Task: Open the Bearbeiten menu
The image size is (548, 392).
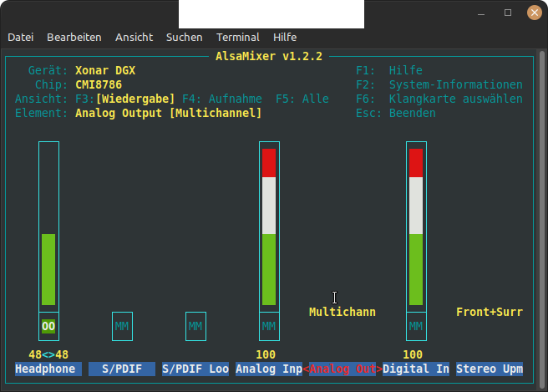Action: click(x=74, y=38)
